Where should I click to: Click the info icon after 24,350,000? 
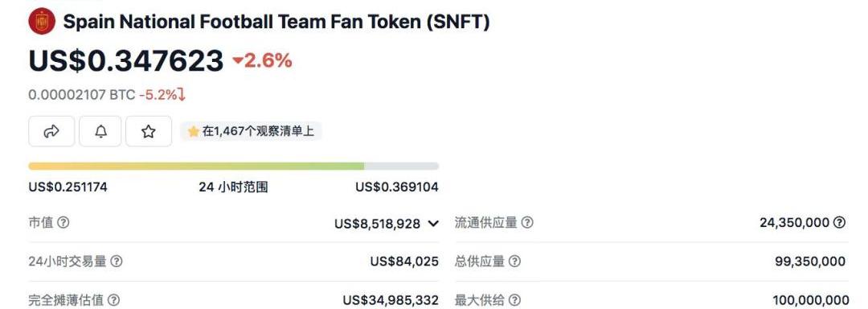pyautogui.click(x=840, y=223)
